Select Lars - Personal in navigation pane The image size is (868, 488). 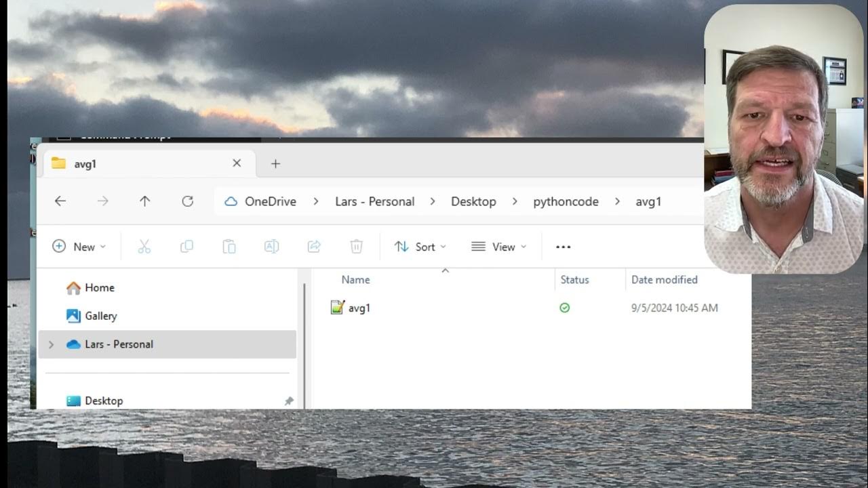[x=167, y=344]
